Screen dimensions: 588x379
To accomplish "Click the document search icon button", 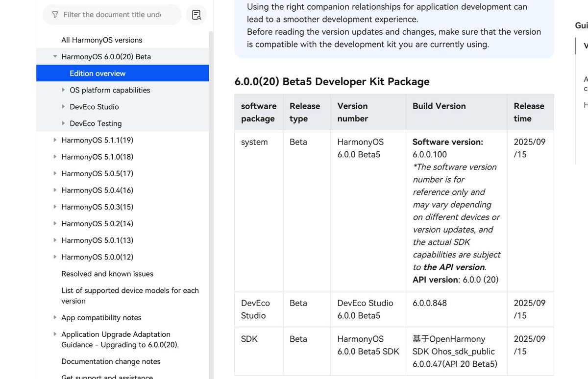I will coord(196,15).
